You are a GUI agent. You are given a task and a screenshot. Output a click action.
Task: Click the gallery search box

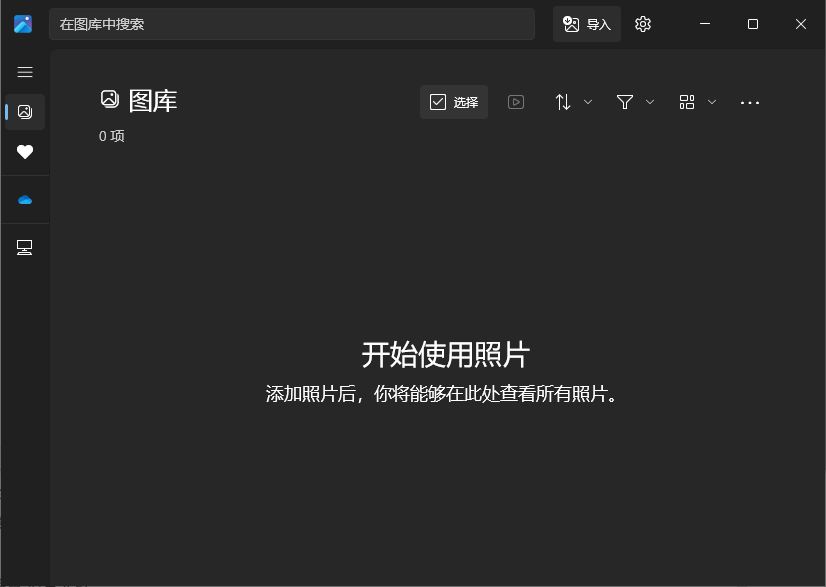point(292,24)
